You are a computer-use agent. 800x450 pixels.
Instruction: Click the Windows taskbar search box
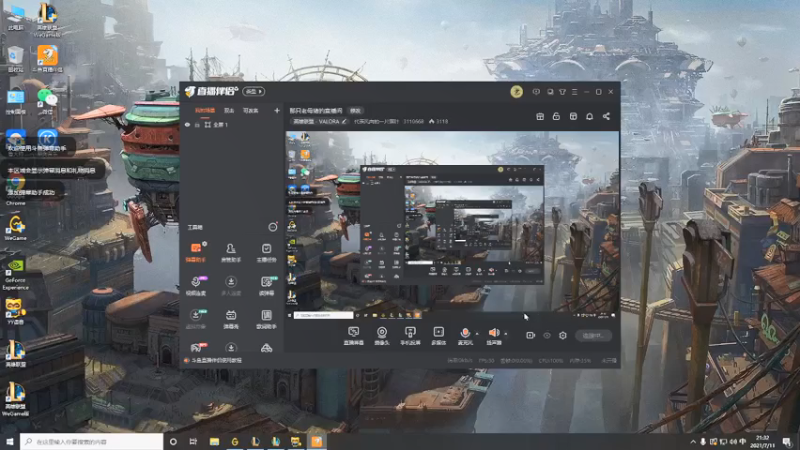pyautogui.click(x=91, y=442)
